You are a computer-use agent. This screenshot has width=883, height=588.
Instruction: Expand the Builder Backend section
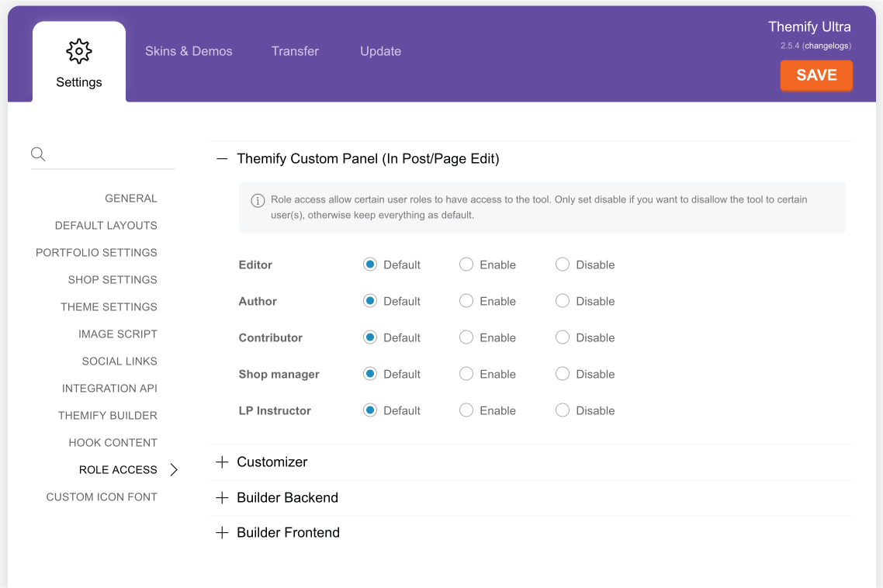(223, 497)
